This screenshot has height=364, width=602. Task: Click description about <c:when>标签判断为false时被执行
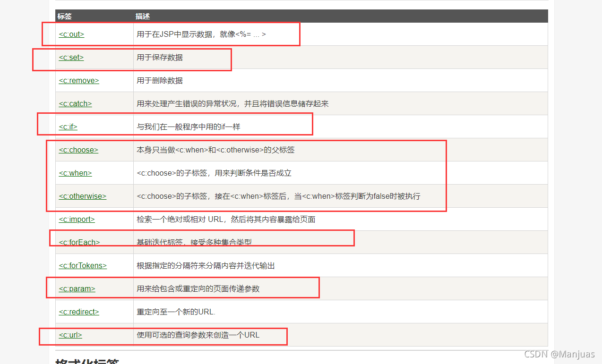(x=278, y=196)
